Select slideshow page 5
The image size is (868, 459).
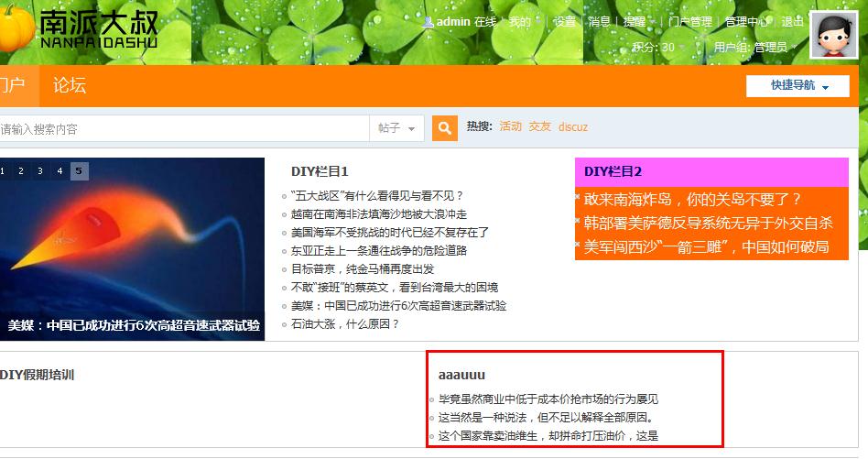pyautogui.click(x=79, y=171)
